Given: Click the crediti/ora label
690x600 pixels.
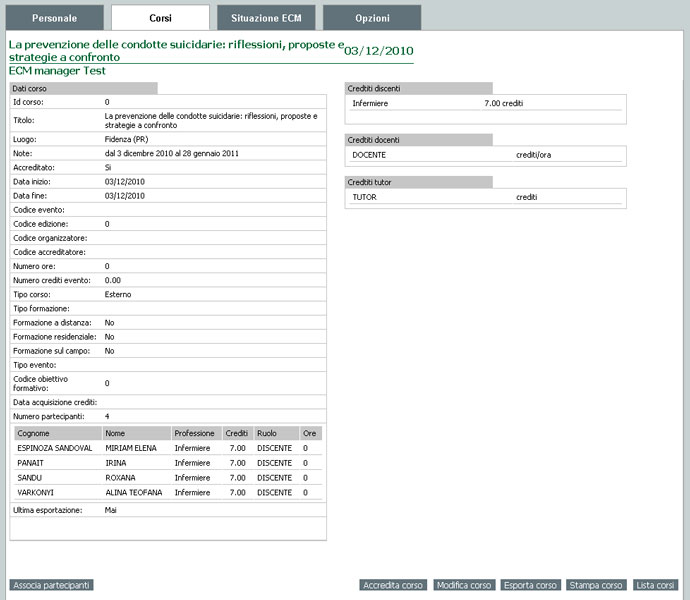Looking at the screenshot, I should coord(533,155).
